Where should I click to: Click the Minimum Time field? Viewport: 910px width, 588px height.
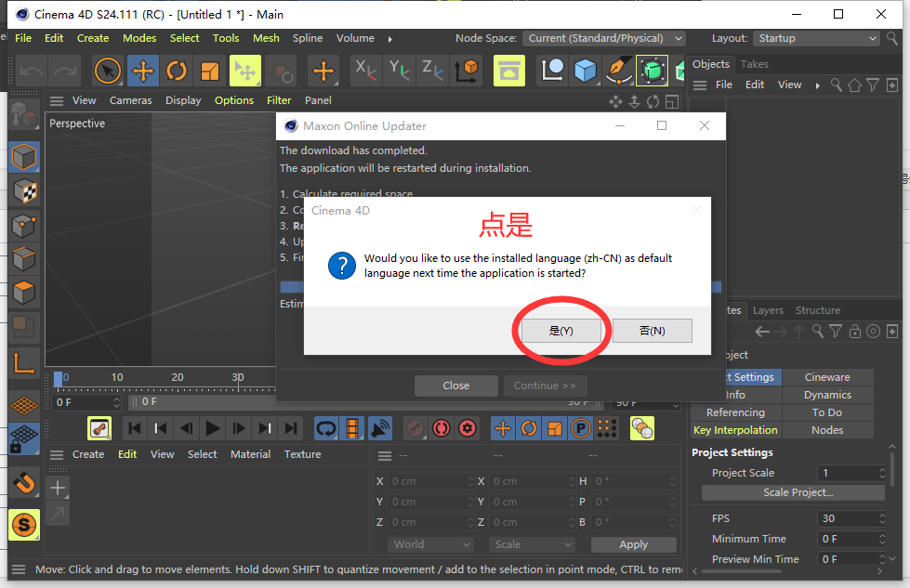(x=851, y=539)
